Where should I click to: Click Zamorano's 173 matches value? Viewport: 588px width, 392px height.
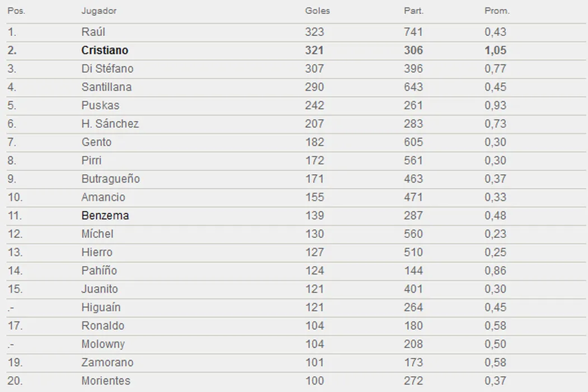point(413,362)
